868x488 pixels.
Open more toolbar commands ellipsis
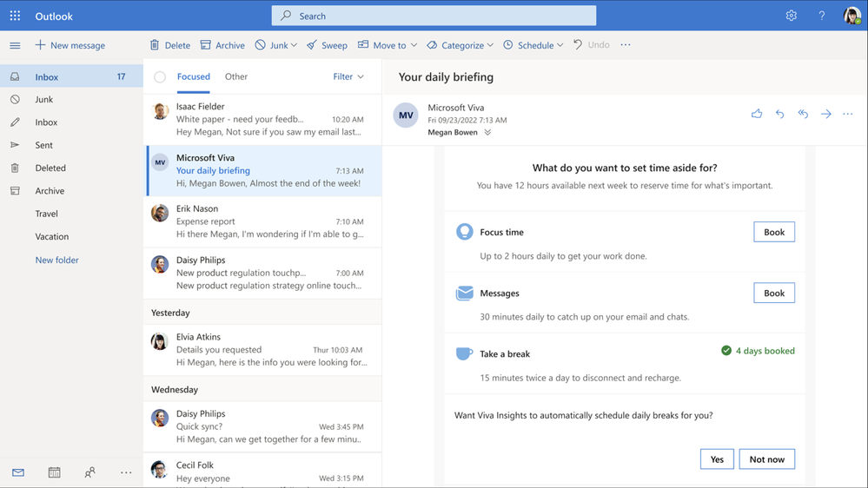[x=626, y=45]
